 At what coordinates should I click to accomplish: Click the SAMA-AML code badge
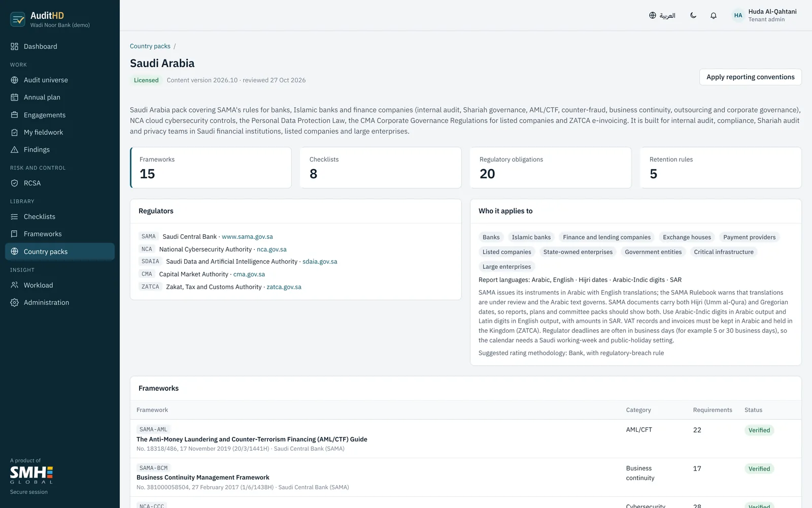tap(153, 429)
